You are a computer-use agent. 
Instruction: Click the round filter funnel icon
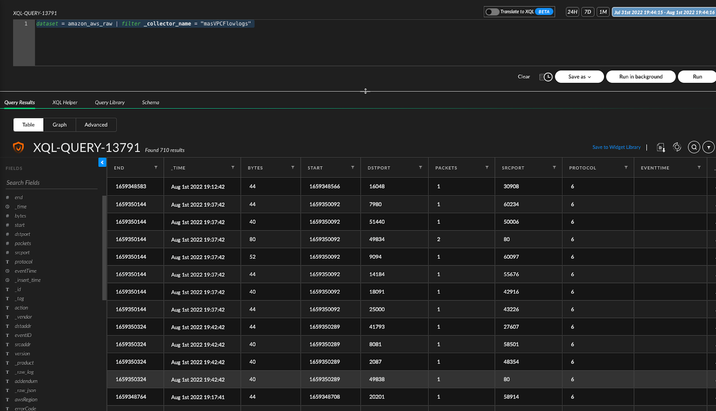pyautogui.click(x=708, y=147)
